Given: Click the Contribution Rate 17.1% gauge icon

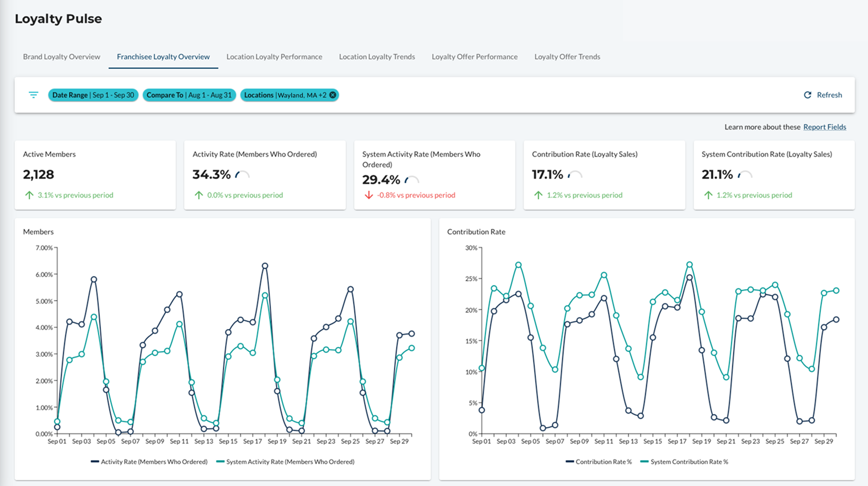Looking at the screenshot, I should coord(575,175).
